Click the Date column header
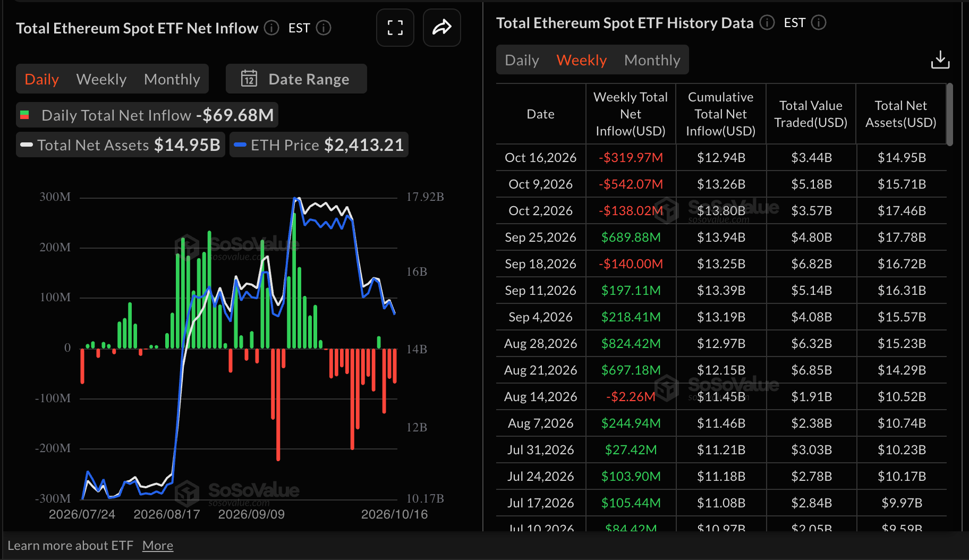The height and width of the screenshot is (560, 969). 541,114
